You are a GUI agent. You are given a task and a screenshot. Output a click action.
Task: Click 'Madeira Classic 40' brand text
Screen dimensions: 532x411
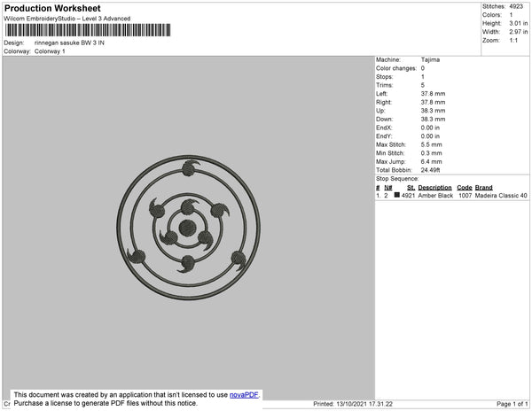tap(501, 196)
